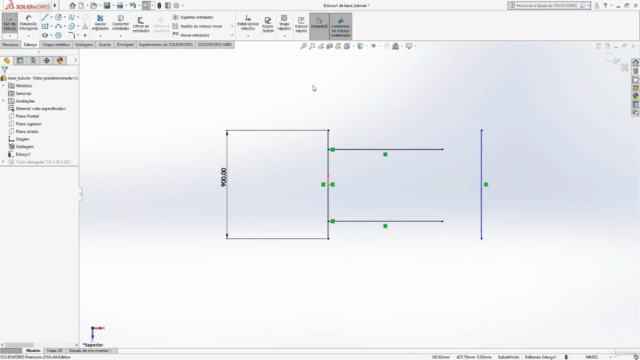
Task: Click Snaps rápidos tool
Action: tap(284, 23)
